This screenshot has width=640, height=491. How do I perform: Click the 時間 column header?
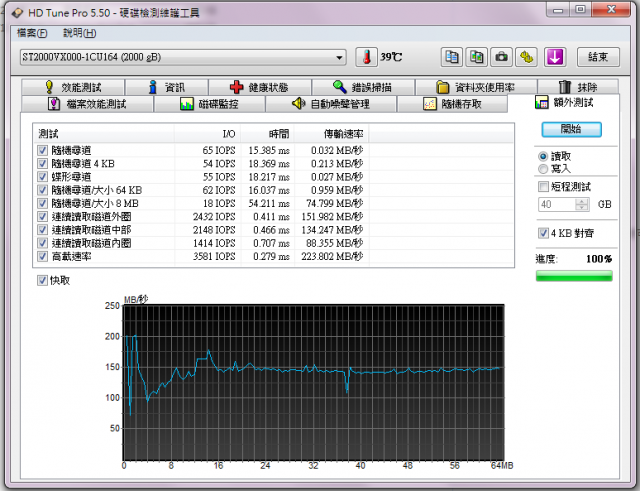267,133
